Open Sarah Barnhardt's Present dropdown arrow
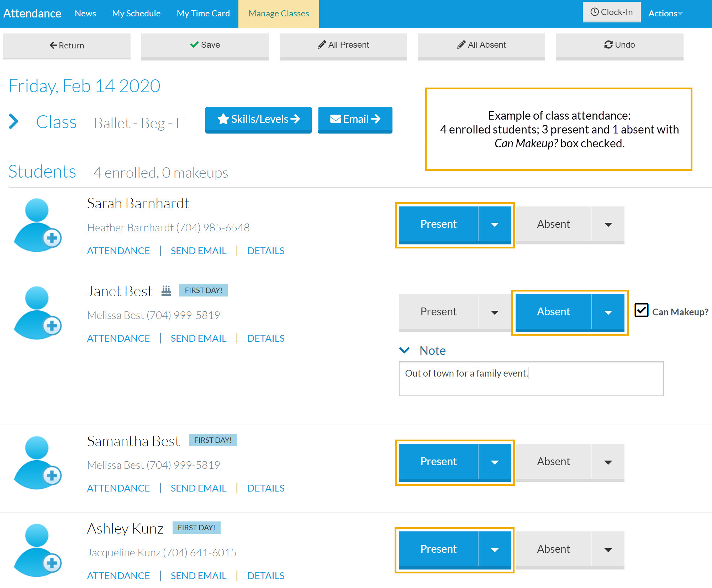The image size is (712, 588). (x=494, y=225)
